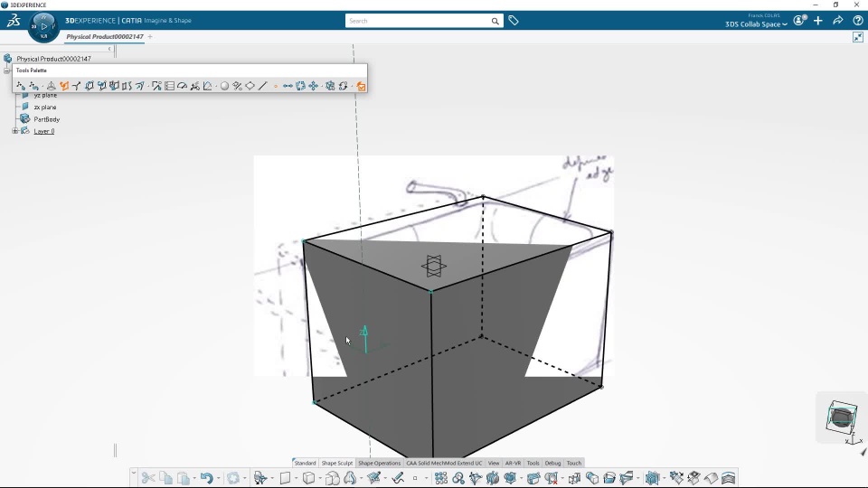Select the sphere primitive icon in Tools Palette
Image resolution: width=868 pixels, height=488 pixels.
(x=224, y=86)
